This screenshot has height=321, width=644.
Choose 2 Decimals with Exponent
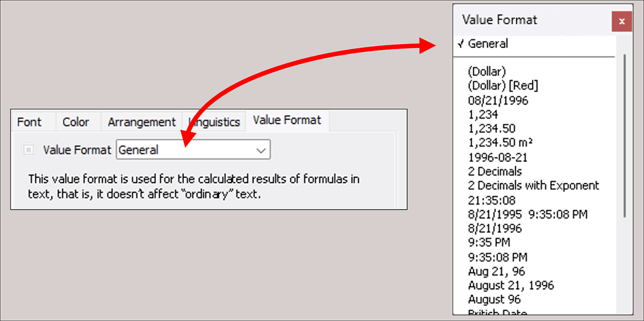click(533, 186)
